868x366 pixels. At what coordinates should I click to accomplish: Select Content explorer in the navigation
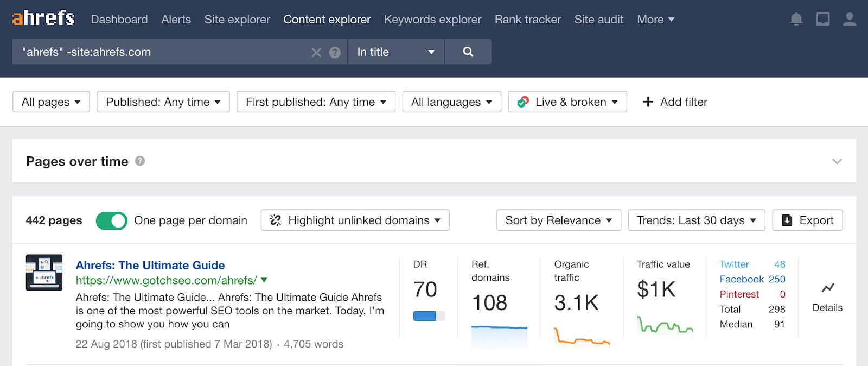coord(327,20)
